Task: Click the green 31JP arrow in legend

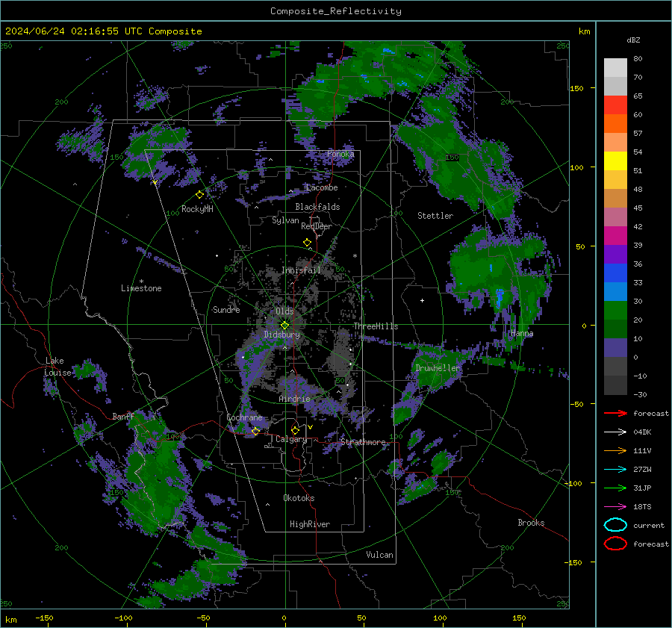Action: tap(615, 488)
